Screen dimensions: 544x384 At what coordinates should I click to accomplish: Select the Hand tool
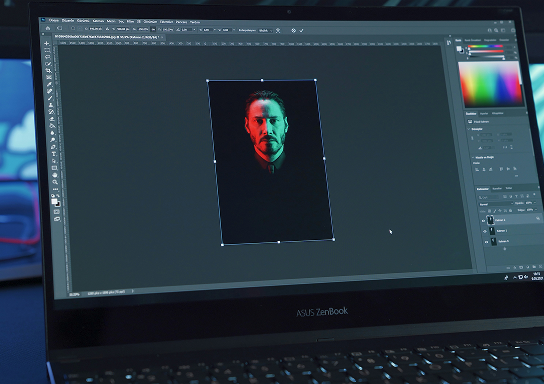click(55, 175)
